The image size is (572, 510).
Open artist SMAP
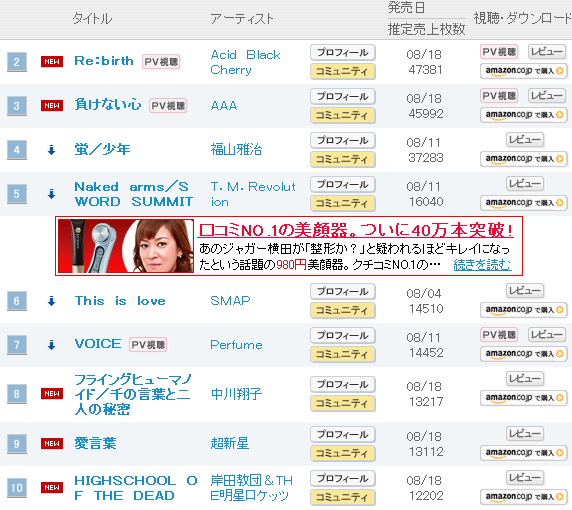(230, 301)
